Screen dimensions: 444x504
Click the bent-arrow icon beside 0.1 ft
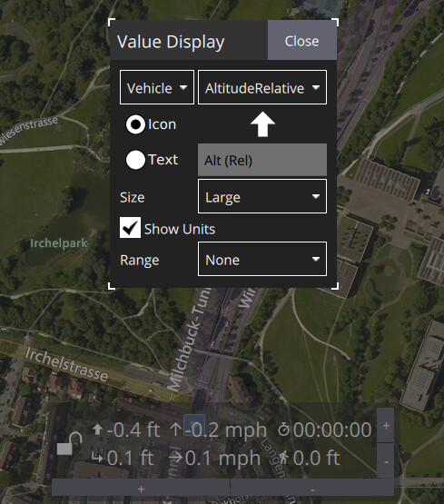(97, 458)
